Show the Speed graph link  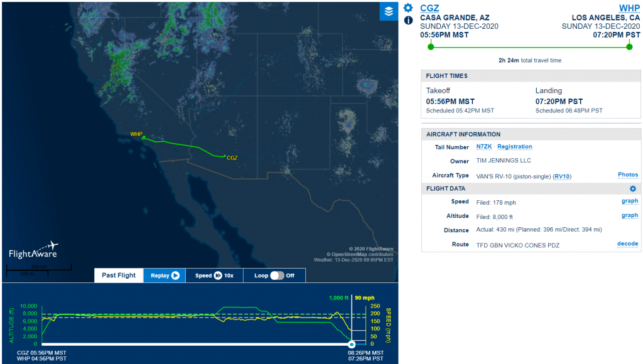click(630, 201)
